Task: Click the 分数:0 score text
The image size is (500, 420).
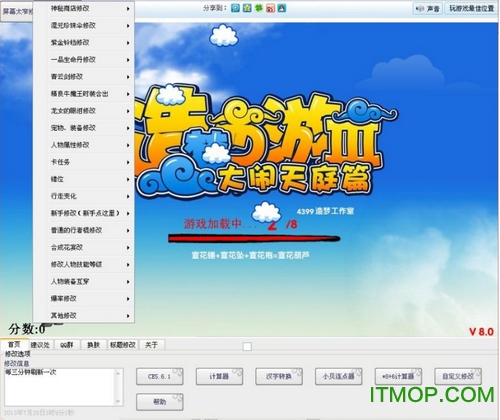Action: [27, 329]
